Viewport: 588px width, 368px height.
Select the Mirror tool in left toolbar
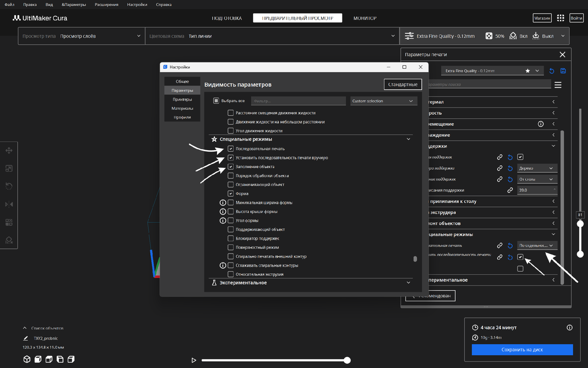pyautogui.click(x=9, y=204)
